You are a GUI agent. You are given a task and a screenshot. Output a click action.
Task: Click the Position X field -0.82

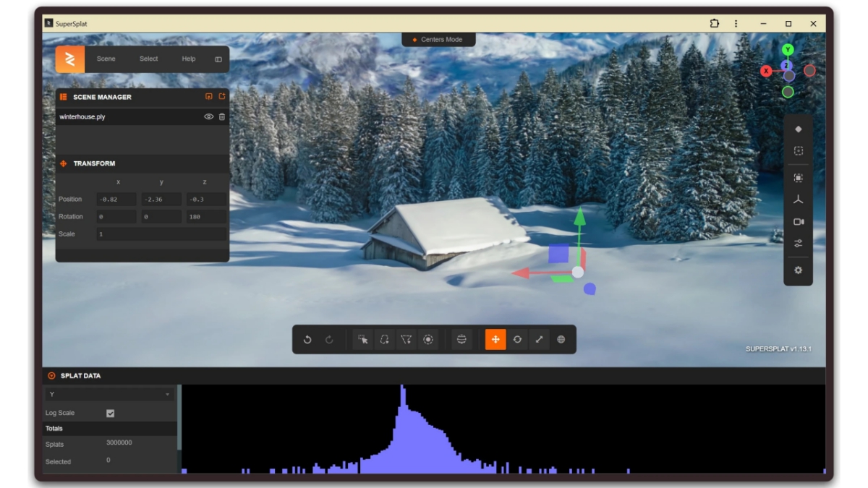click(116, 199)
